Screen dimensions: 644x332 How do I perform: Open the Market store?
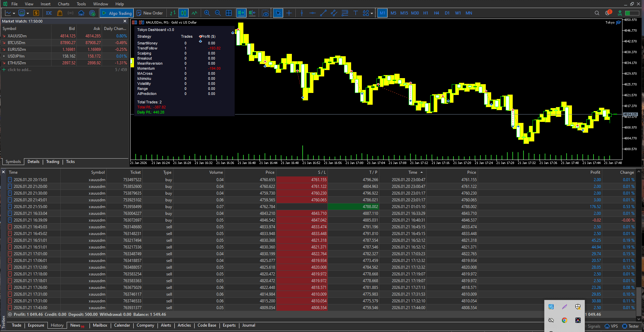60,13
